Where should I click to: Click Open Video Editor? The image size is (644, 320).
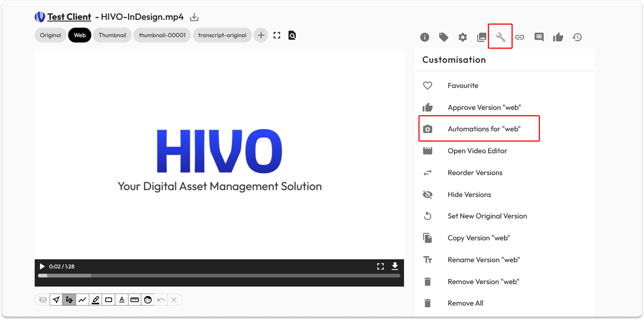pyautogui.click(x=477, y=151)
